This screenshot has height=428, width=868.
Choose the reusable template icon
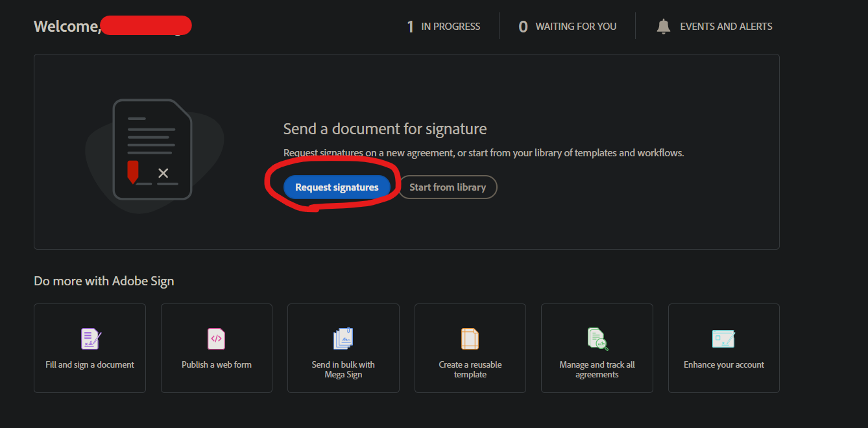470,339
